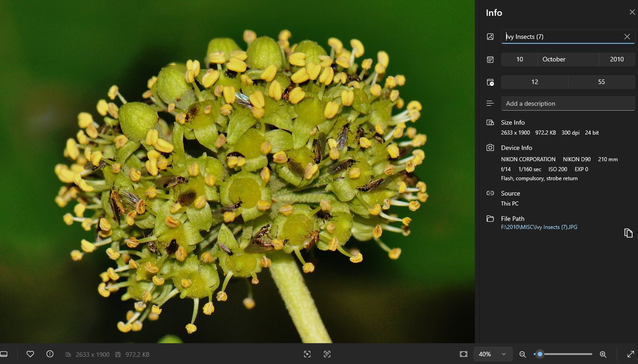The height and width of the screenshot is (364, 638).
Task: Toggle the file info icon in bottom bar
Action: click(x=50, y=354)
